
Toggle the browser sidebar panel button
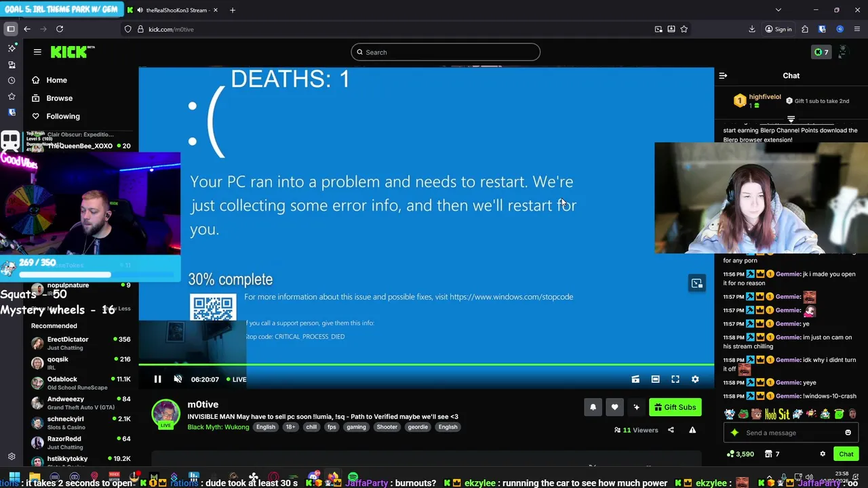[11, 29]
